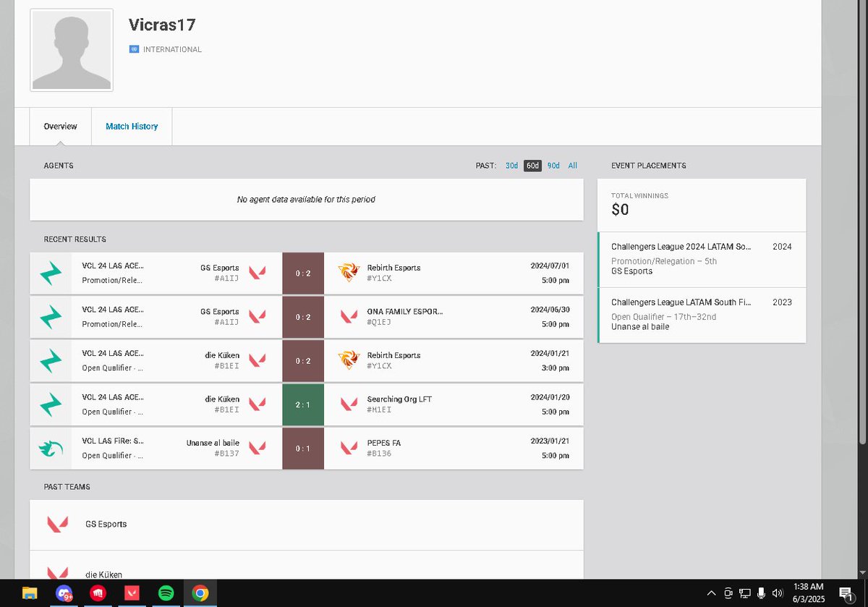Click die Küken logo in 2024/01/20 match
Screen dimensions: 868x607
[x=257, y=404]
